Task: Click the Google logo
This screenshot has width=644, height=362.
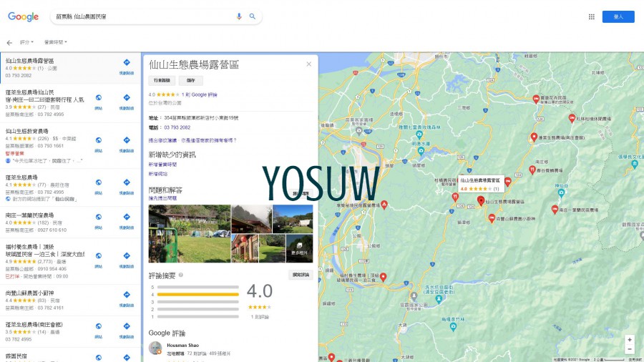Action: coord(24,16)
